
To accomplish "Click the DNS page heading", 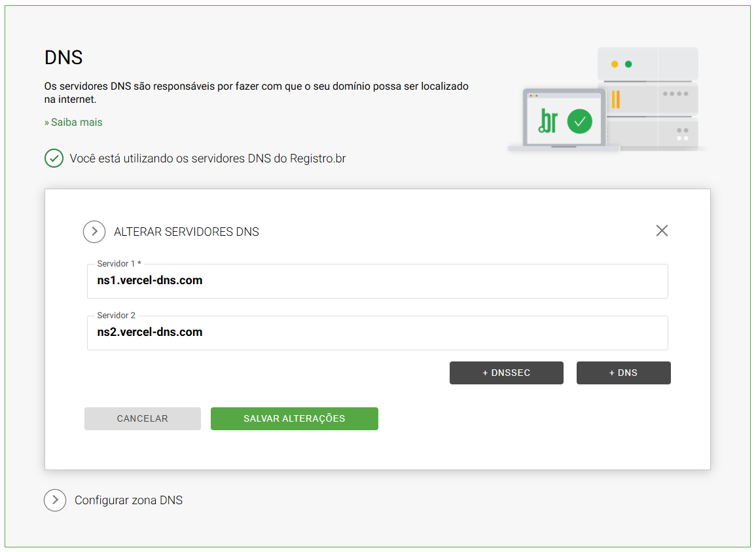I will click(63, 58).
